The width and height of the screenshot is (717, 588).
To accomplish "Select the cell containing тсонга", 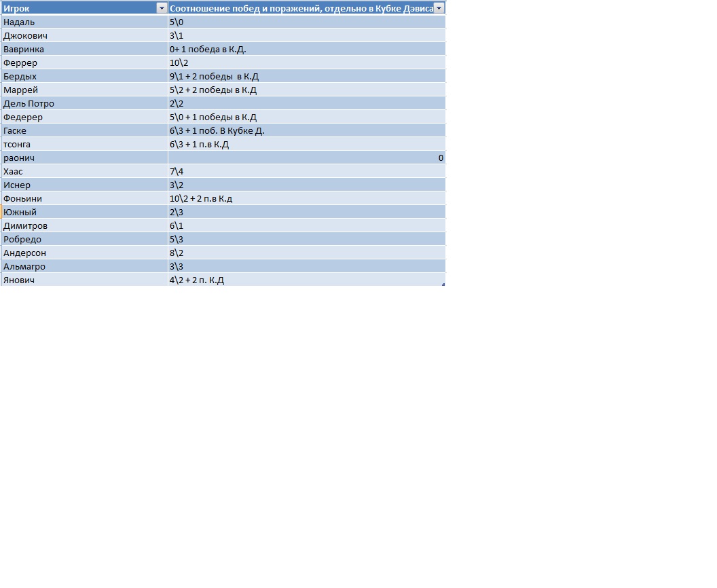I will tap(85, 144).
